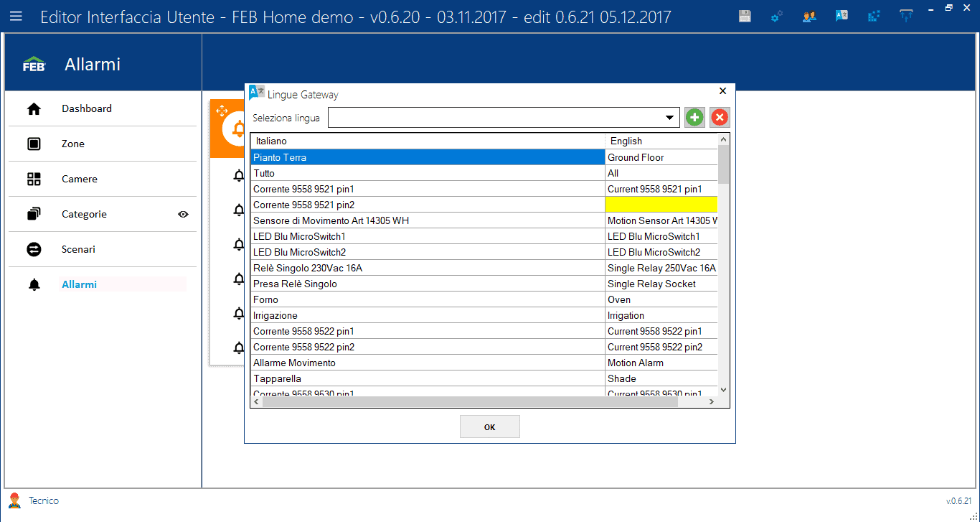980x522 pixels.
Task: Click the 'Tecnico' label in the status bar
Action: coord(44,500)
